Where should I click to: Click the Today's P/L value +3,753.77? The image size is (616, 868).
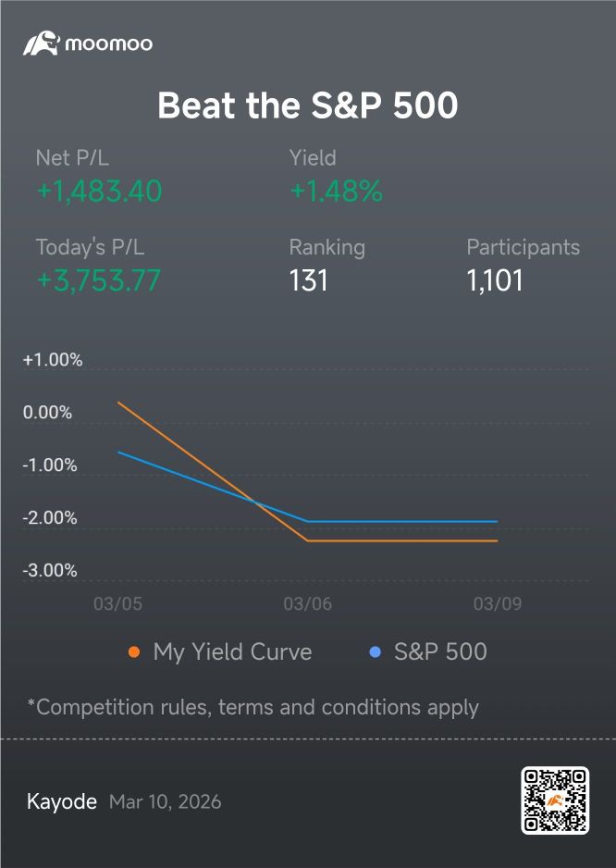(x=99, y=280)
